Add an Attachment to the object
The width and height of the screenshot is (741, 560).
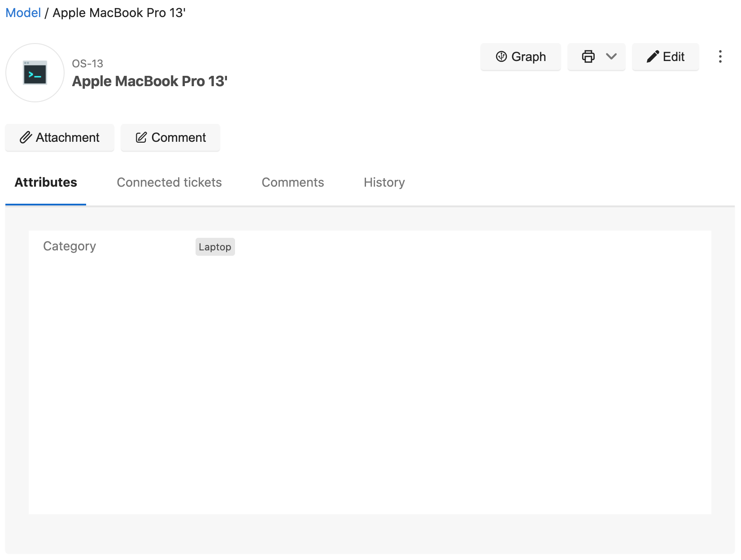point(60,137)
